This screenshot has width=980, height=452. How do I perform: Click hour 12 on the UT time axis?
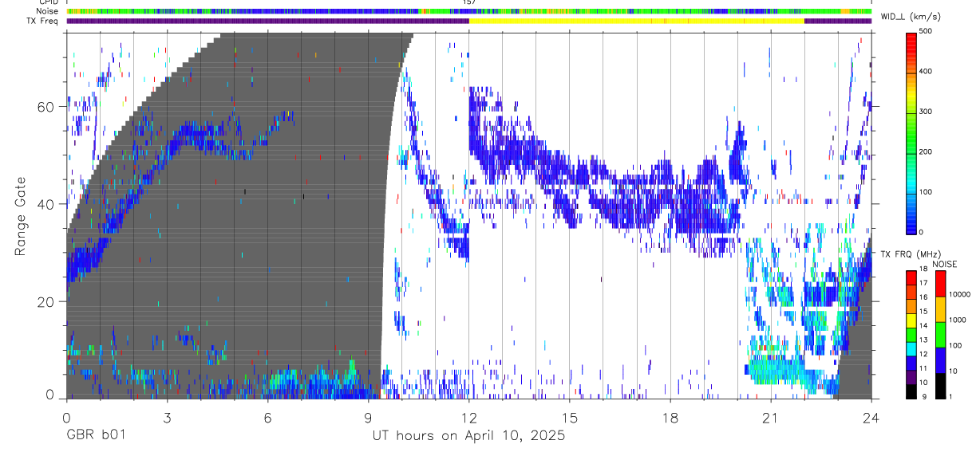469,418
